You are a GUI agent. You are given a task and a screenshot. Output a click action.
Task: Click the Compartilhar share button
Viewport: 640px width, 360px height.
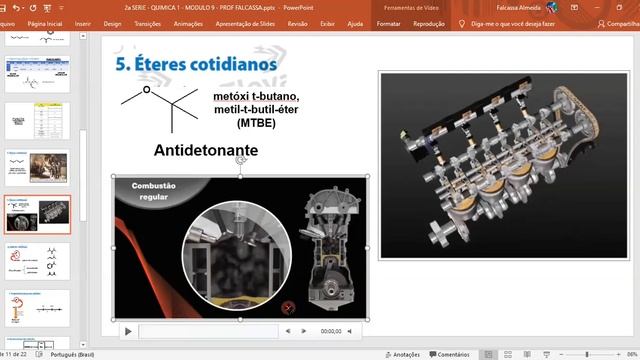click(x=618, y=24)
